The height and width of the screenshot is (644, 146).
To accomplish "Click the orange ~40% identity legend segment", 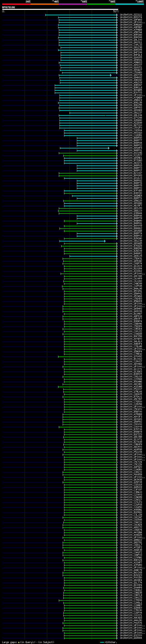I will click(x=45, y=4).
